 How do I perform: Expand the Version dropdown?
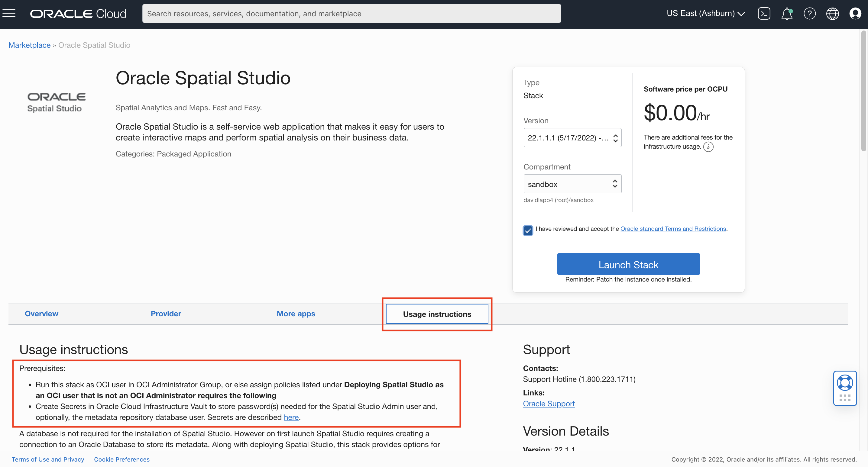click(x=572, y=138)
